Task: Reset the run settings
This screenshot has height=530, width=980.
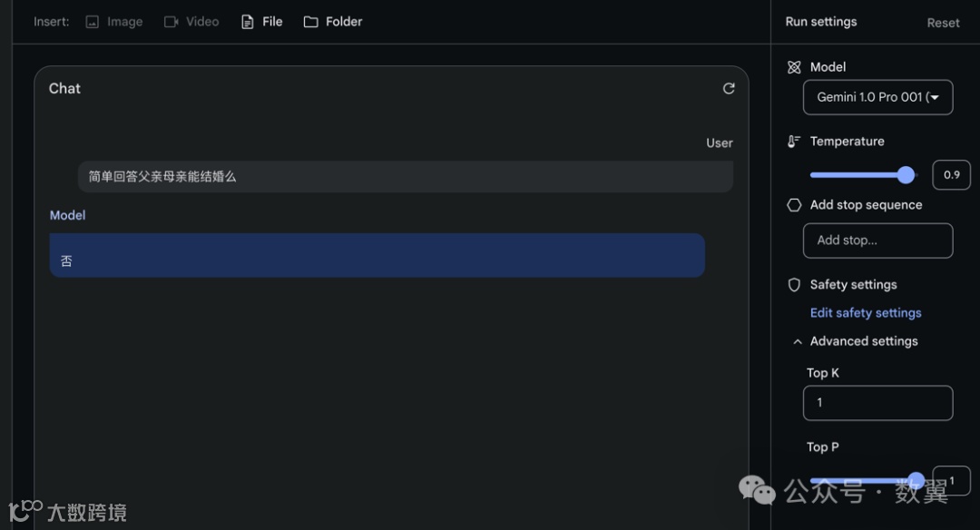Action: pos(943,23)
